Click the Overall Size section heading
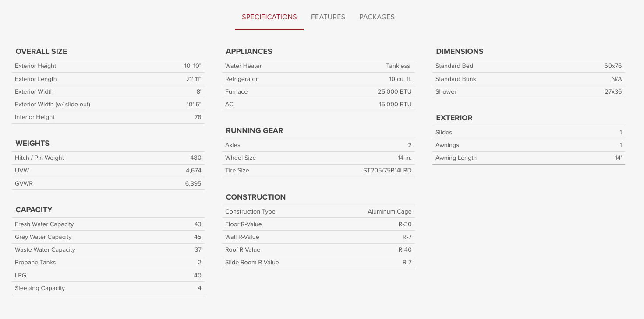Image resolution: width=644 pixels, height=319 pixels. pos(41,51)
